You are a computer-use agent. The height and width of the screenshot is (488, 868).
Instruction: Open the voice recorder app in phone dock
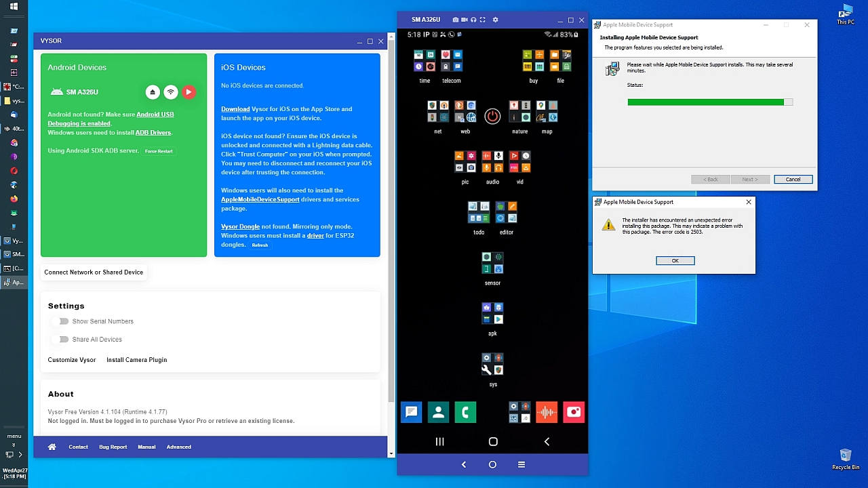point(547,412)
